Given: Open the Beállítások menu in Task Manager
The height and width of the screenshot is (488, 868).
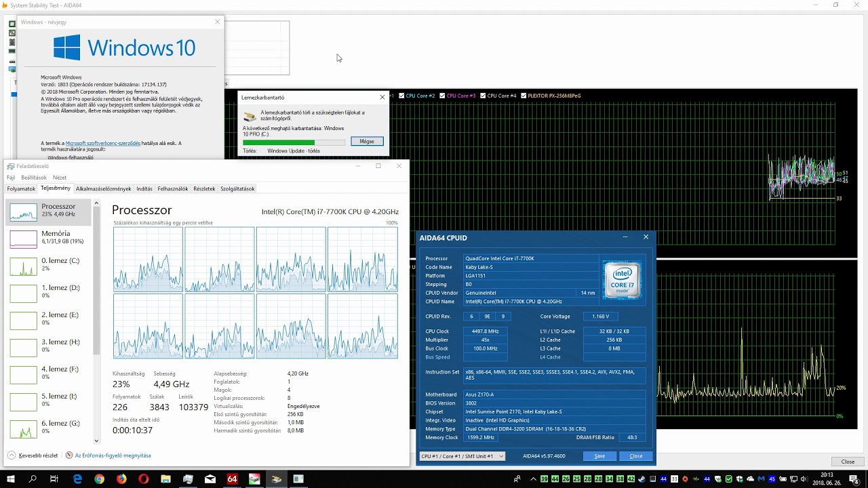Looking at the screenshot, I should [34, 178].
